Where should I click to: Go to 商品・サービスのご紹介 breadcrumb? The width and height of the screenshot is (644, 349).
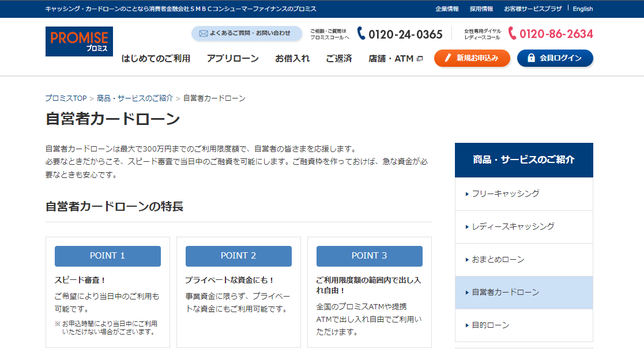tap(135, 98)
